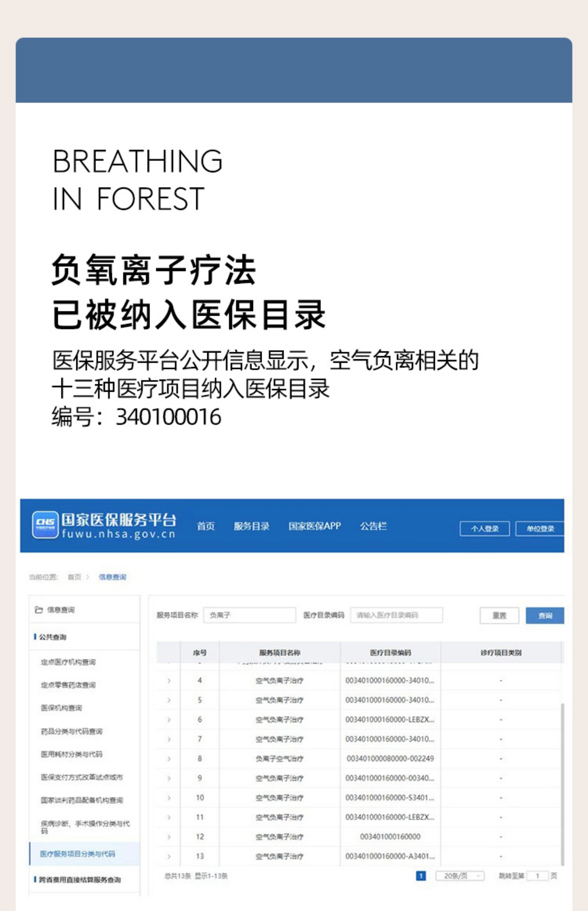The height and width of the screenshot is (911, 588).
Task: Open the 国家医保APP menu item
Action: click(x=314, y=526)
